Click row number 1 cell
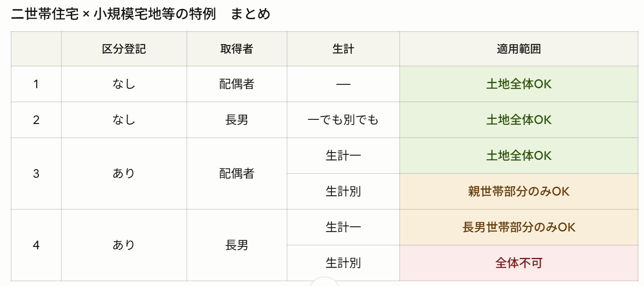644x286 pixels. (x=36, y=84)
